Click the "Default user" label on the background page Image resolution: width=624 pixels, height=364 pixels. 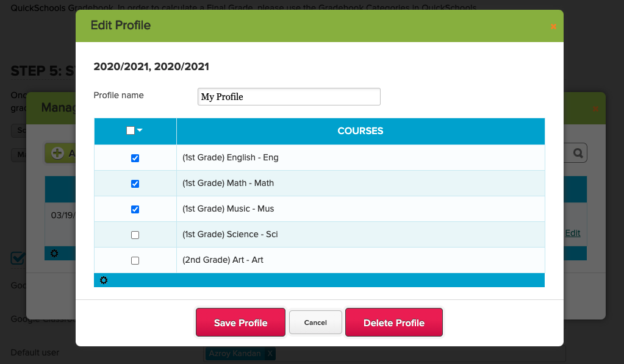[x=35, y=352]
